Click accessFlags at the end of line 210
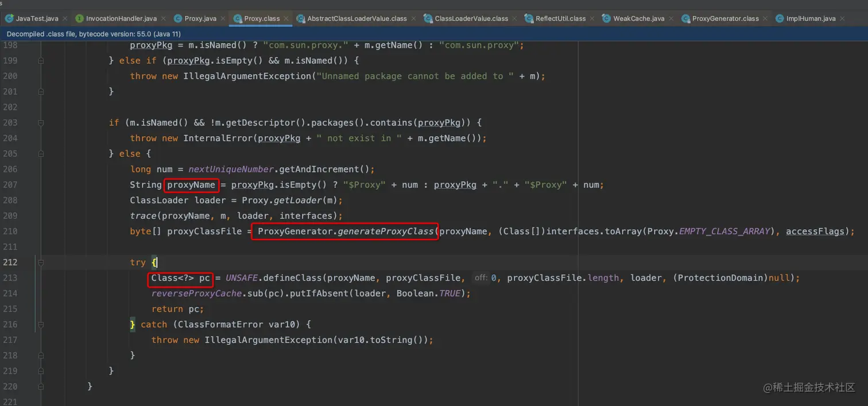Viewport: 868px width, 406px height. (815, 231)
